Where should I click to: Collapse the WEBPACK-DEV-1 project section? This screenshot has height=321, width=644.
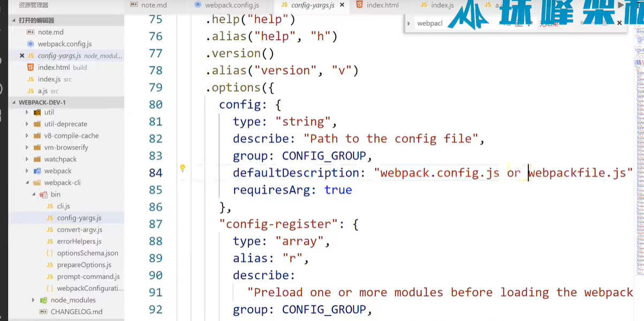pyautogui.click(x=14, y=102)
